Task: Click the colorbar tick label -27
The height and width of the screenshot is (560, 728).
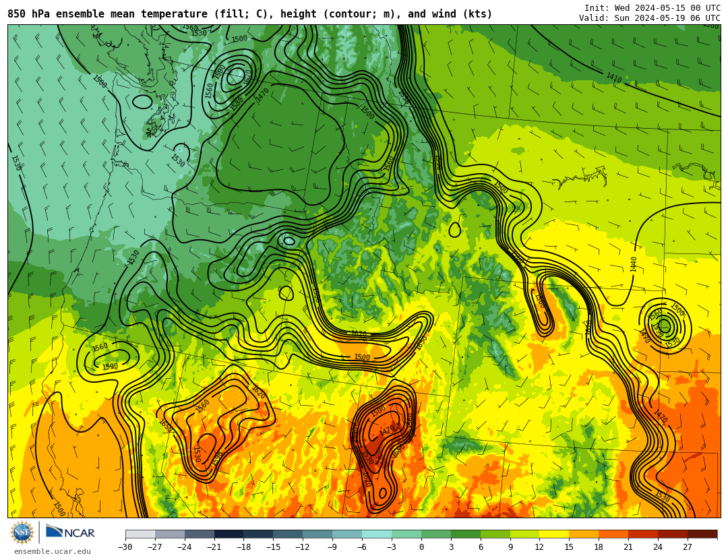Action: pos(155,547)
